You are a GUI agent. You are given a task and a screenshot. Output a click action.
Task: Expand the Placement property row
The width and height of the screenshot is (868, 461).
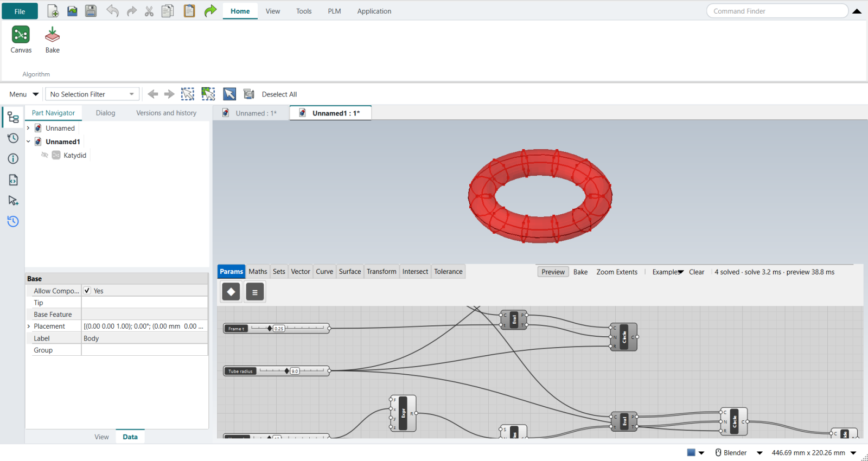click(29, 326)
